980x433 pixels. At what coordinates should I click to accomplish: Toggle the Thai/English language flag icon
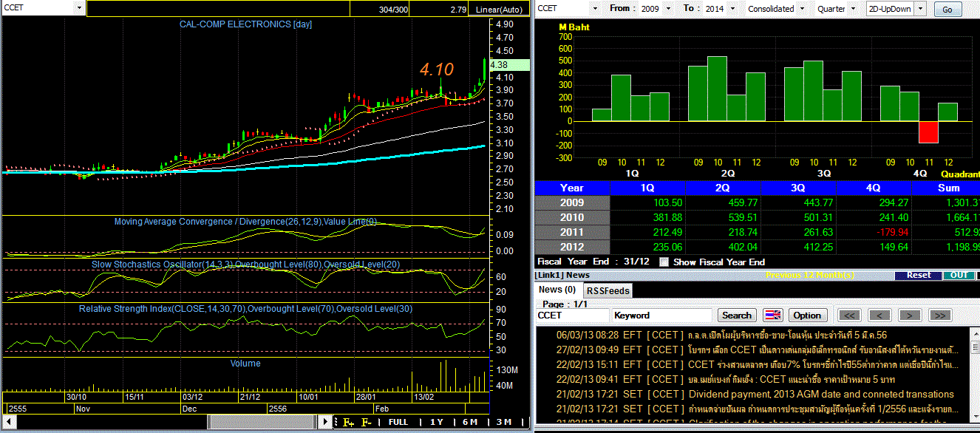click(772, 316)
